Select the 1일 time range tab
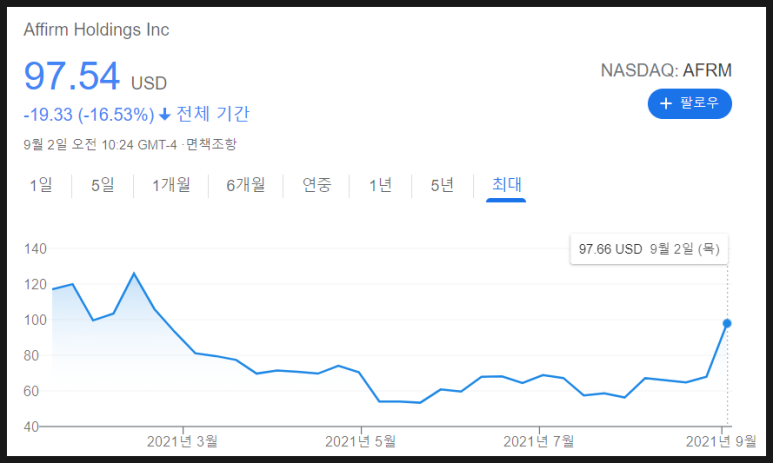This screenshot has height=463, width=773. (x=41, y=185)
